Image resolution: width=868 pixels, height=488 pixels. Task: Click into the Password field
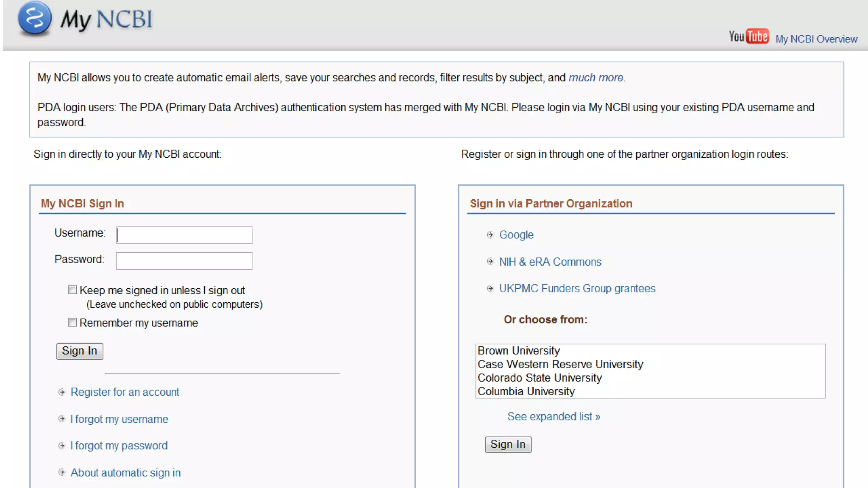tap(184, 261)
